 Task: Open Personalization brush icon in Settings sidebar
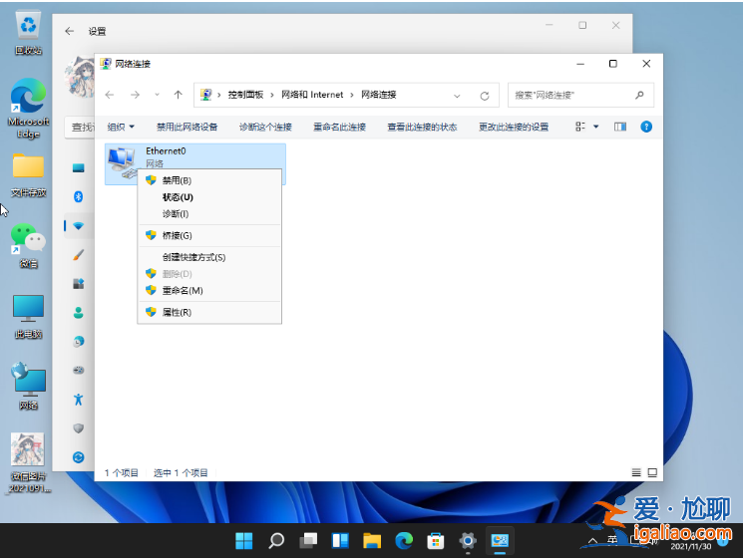79,255
